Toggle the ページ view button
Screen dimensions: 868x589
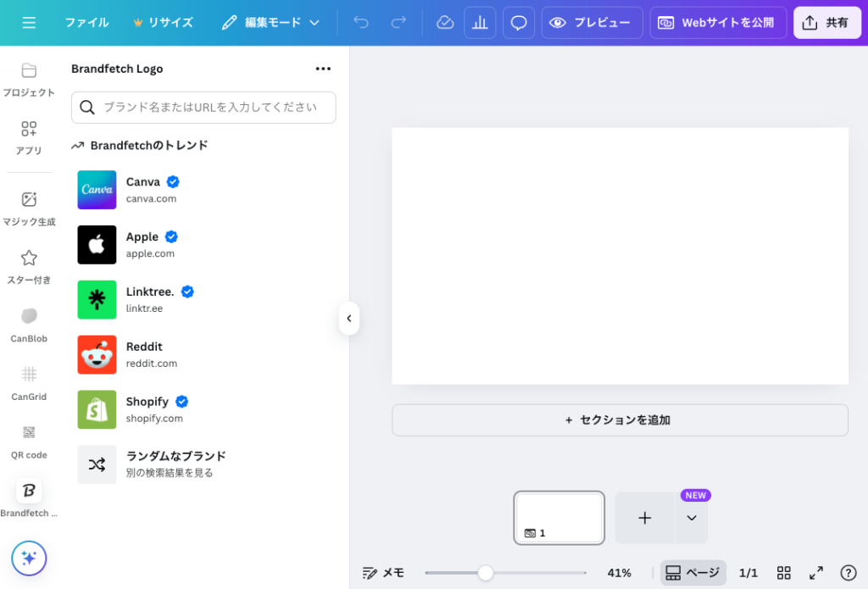point(693,573)
